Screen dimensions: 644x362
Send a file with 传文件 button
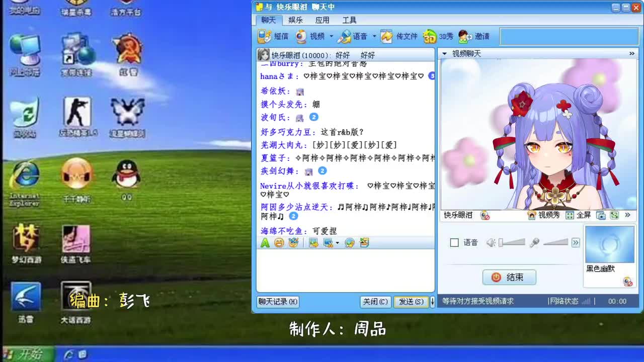point(399,36)
